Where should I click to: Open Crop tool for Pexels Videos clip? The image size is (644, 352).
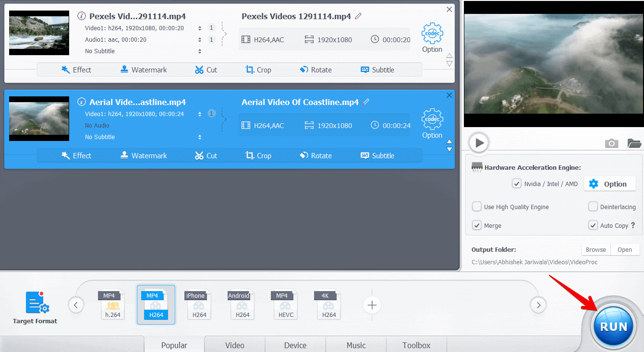tap(258, 70)
